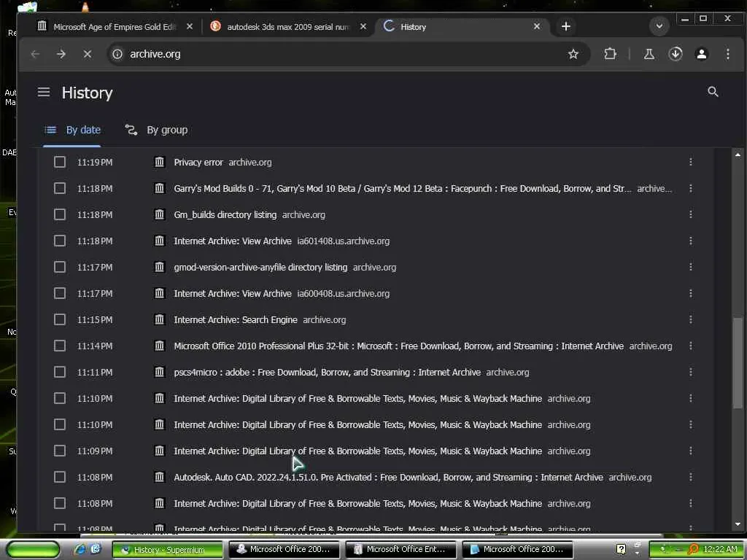
Task: Click the search history magnifier icon
Action: click(713, 92)
